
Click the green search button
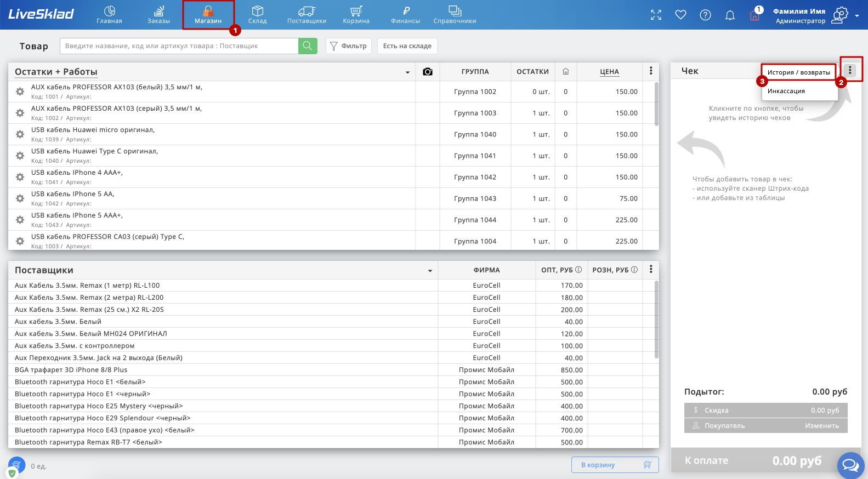coord(308,46)
